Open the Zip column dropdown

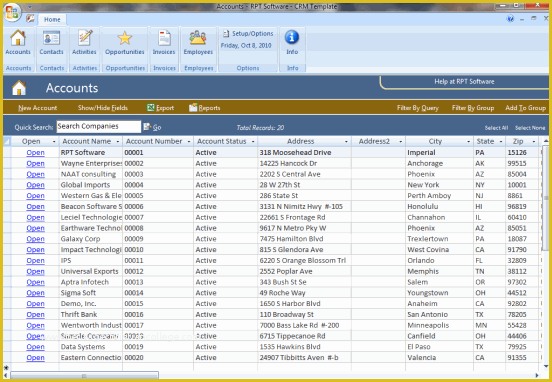534,142
